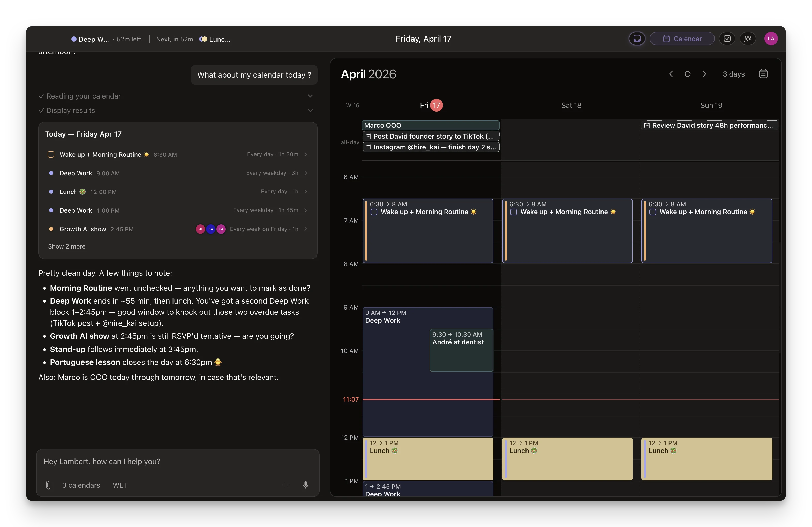This screenshot has width=812, height=527.
Task: Expand the Display results step
Action: click(310, 110)
